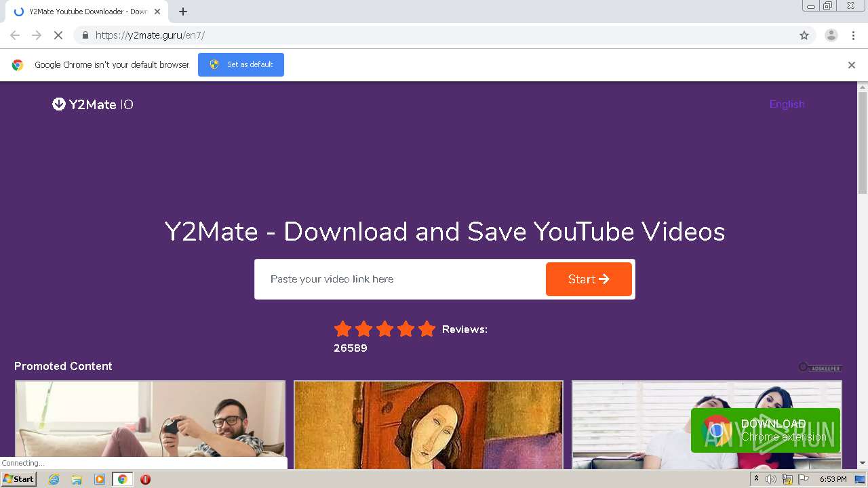Click the Reviews count 26589

(x=350, y=348)
